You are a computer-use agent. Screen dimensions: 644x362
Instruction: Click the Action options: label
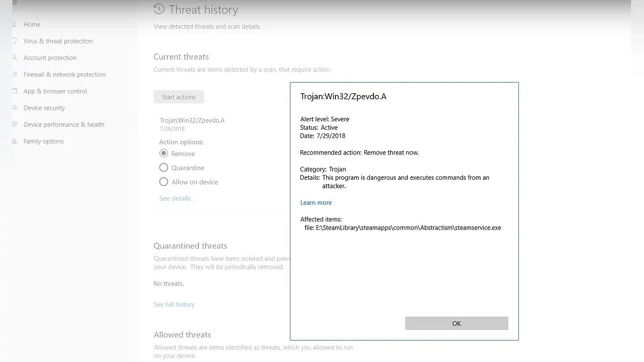coord(181,142)
